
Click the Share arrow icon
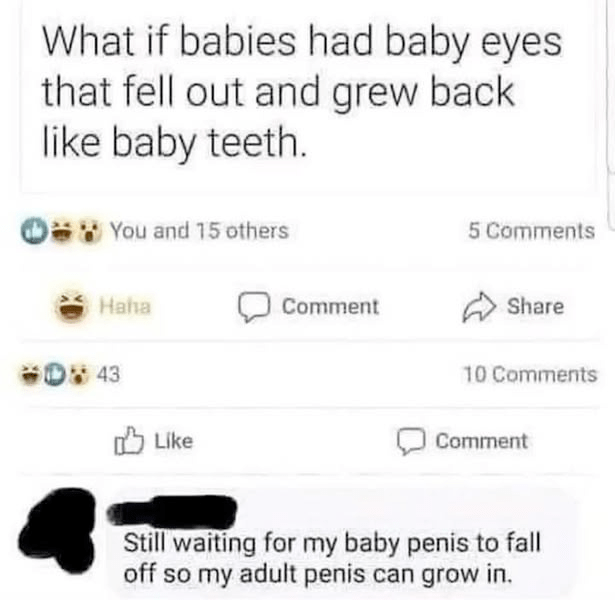tap(486, 306)
